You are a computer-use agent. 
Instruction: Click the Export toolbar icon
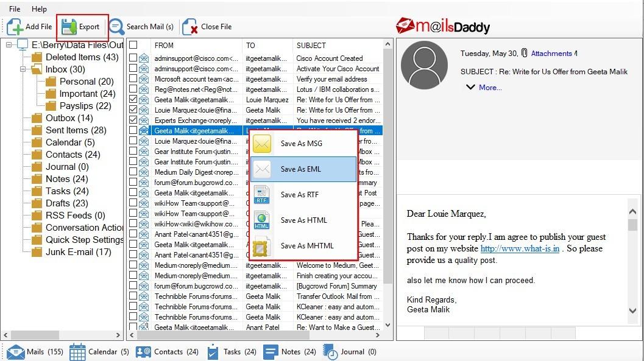pos(69,27)
